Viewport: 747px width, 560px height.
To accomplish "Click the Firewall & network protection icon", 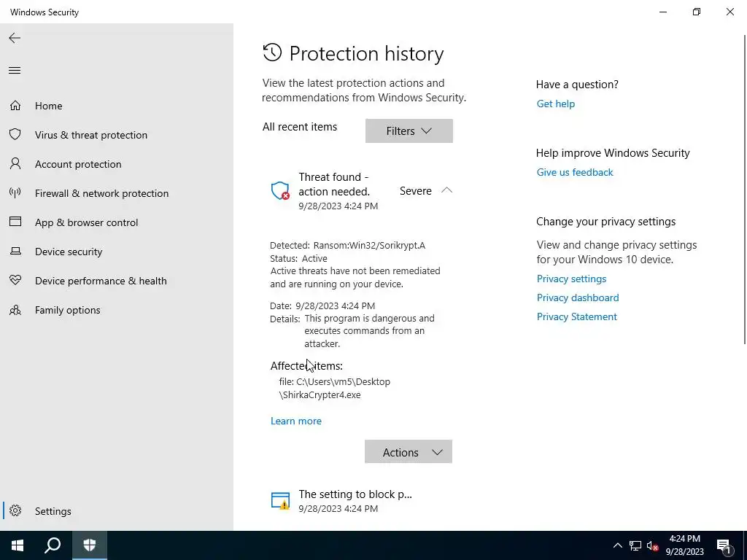I will point(15,193).
